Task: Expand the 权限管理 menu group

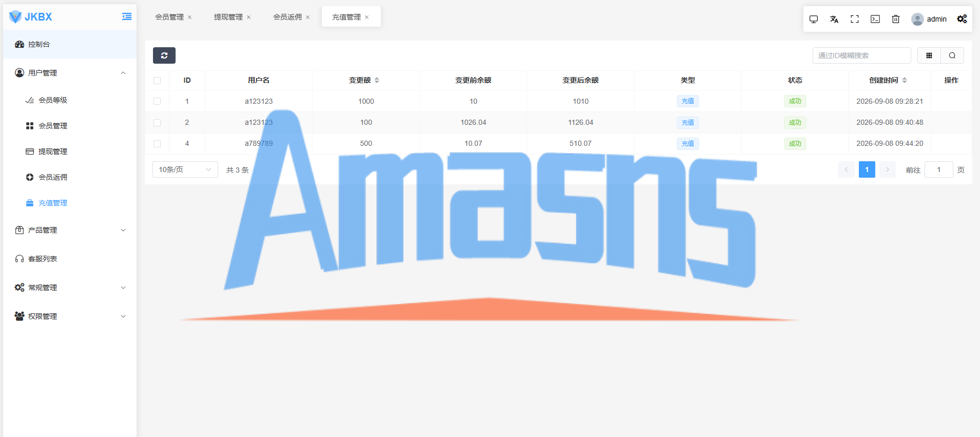Action: (x=70, y=316)
